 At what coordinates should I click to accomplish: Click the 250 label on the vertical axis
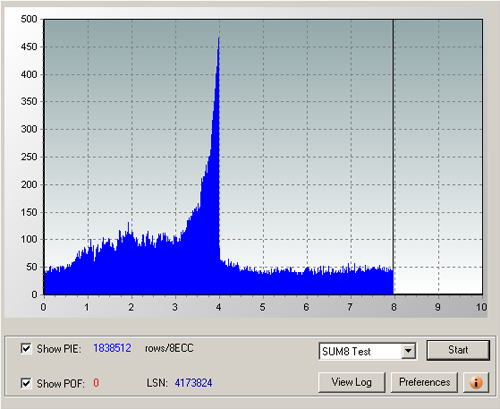pos(29,157)
